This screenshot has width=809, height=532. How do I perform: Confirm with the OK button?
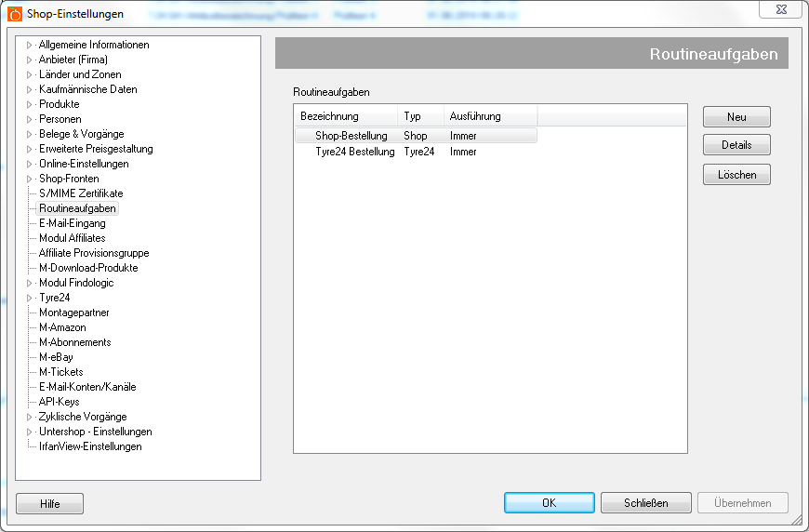(549, 503)
